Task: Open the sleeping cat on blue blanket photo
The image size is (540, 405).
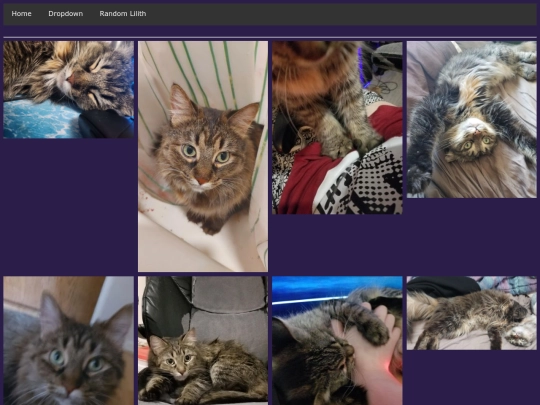Action: (x=69, y=90)
